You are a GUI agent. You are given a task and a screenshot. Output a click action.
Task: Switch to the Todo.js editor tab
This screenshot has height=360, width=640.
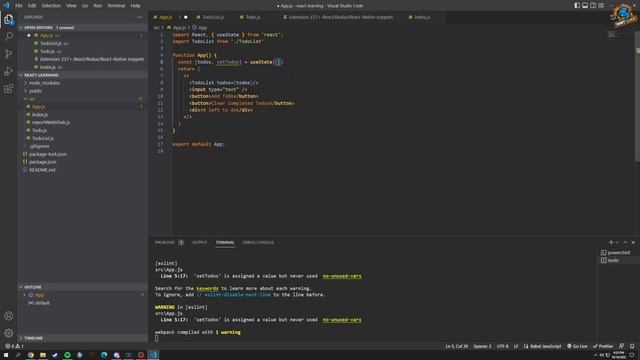(x=253, y=17)
